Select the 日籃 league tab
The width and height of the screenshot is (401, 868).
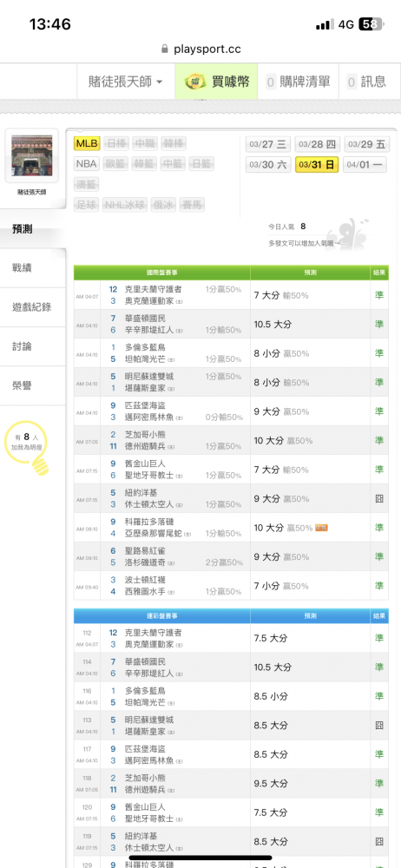201,164
